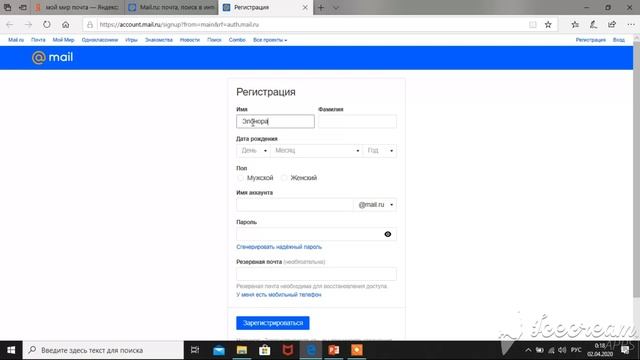The width and height of the screenshot is (640, 360).
Task: Focus the Пароль input field
Action: 316,234
